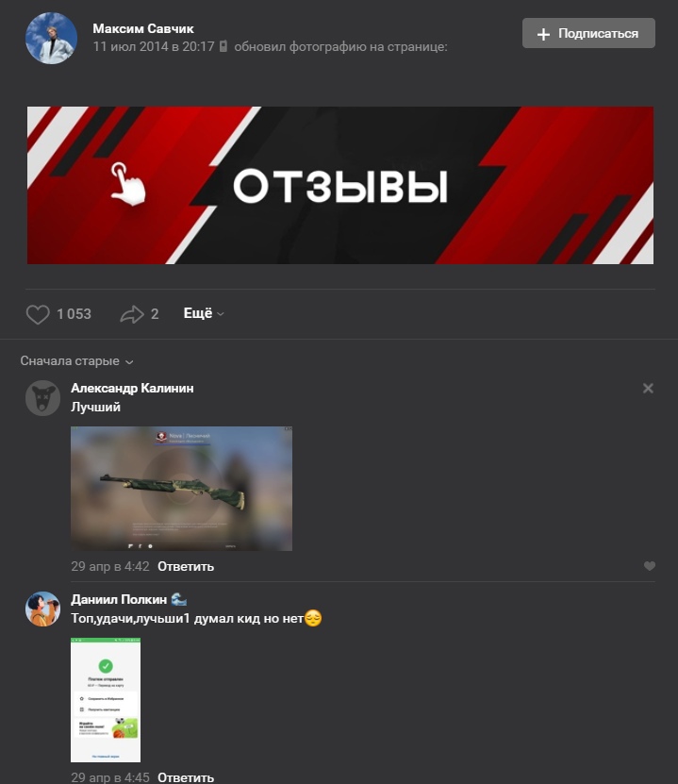Open the Даниил Полкин name link

tap(119, 599)
